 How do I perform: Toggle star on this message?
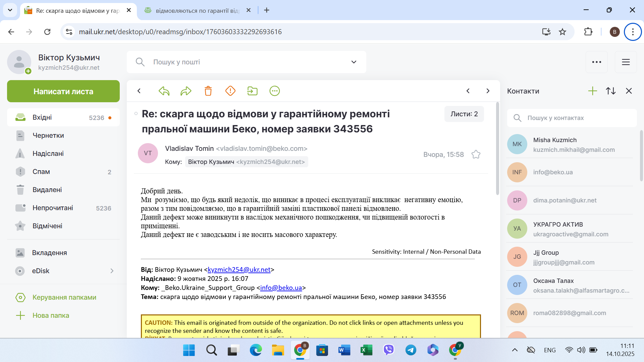click(476, 155)
